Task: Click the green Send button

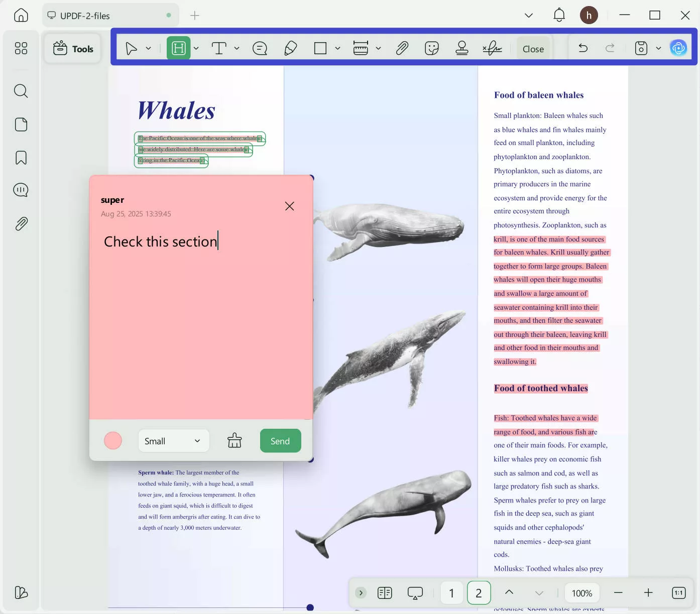Action: (280, 441)
